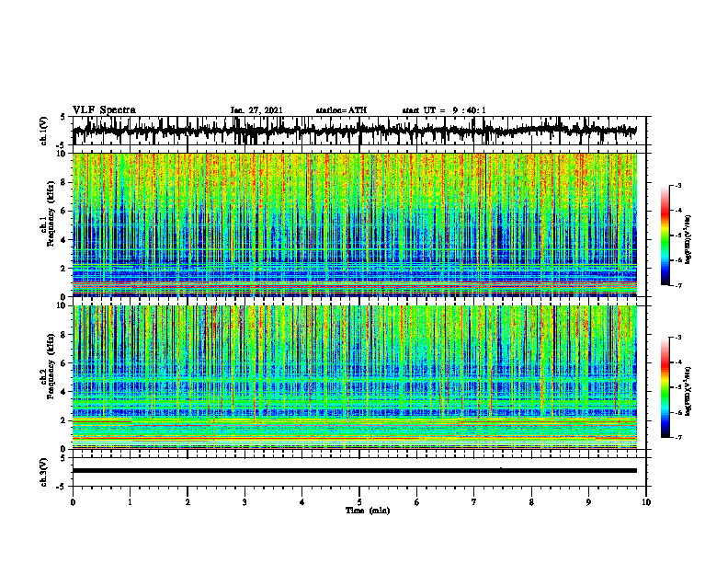Image resolution: width=728 pixels, height=563 pixels.
Task: Click time axis tick label "8"
Action: tap(531, 502)
